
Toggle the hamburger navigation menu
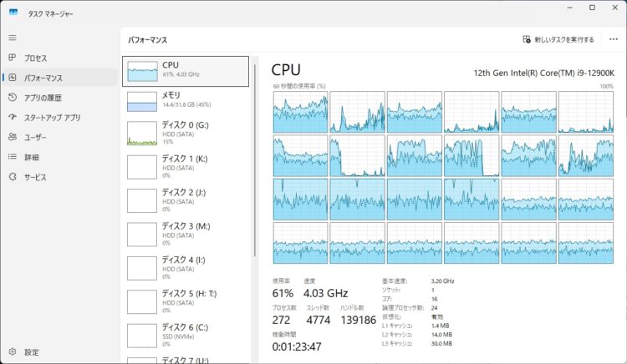pos(13,38)
